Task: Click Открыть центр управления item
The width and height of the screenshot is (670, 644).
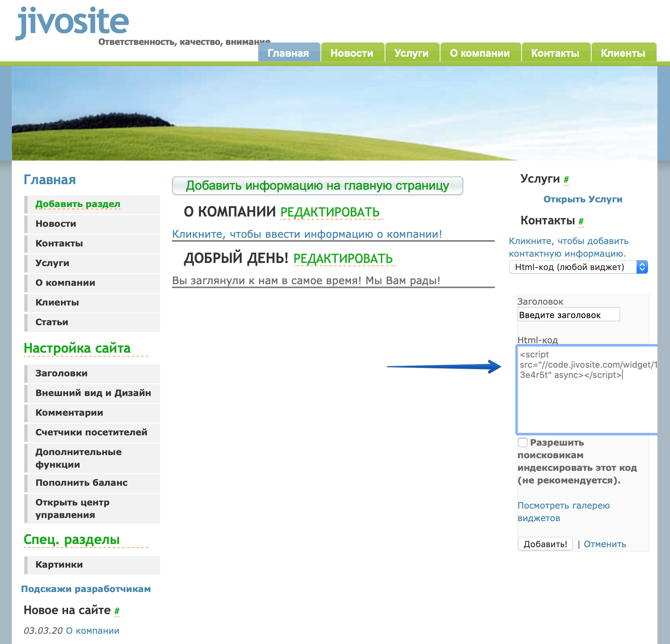Action: [93, 509]
